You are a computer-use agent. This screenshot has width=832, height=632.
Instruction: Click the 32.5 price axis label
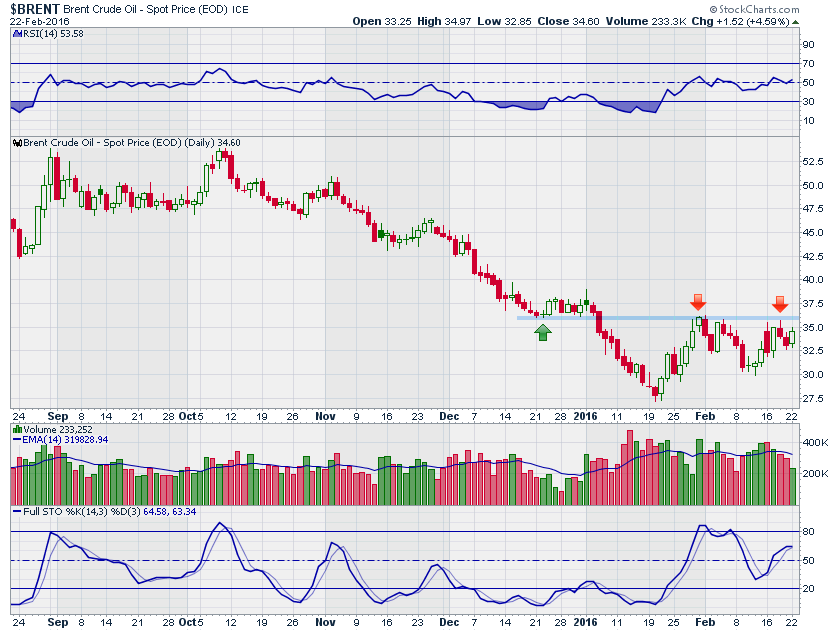point(813,351)
